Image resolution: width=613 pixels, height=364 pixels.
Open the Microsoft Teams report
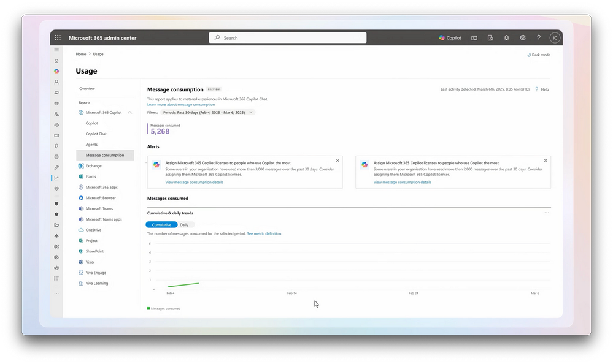pos(99,208)
